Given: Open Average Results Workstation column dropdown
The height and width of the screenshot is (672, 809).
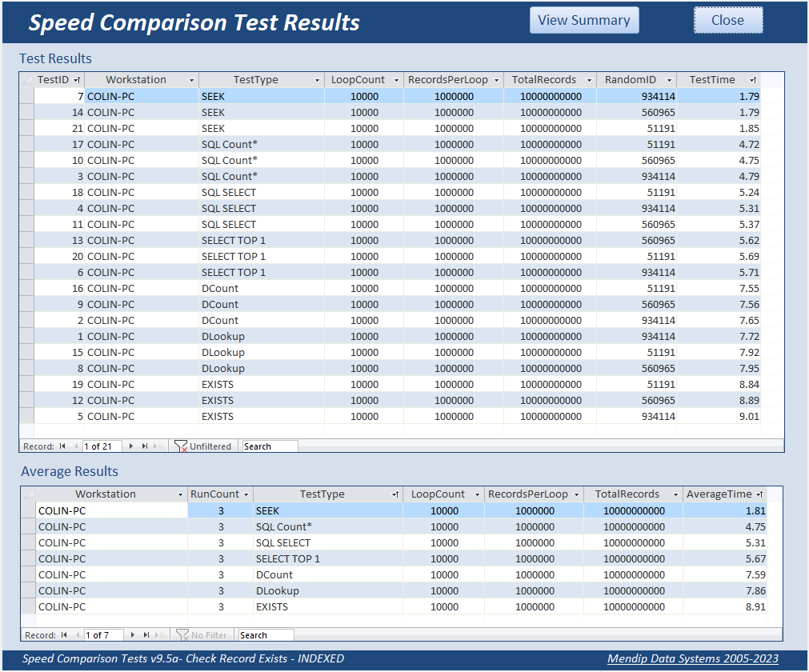Looking at the screenshot, I should (x=180, y=494).
